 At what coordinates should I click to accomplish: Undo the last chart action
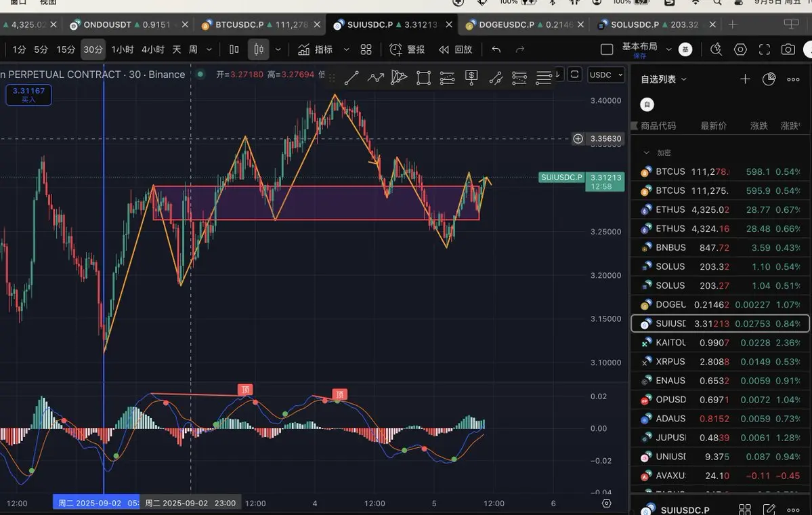click(496, 49)
